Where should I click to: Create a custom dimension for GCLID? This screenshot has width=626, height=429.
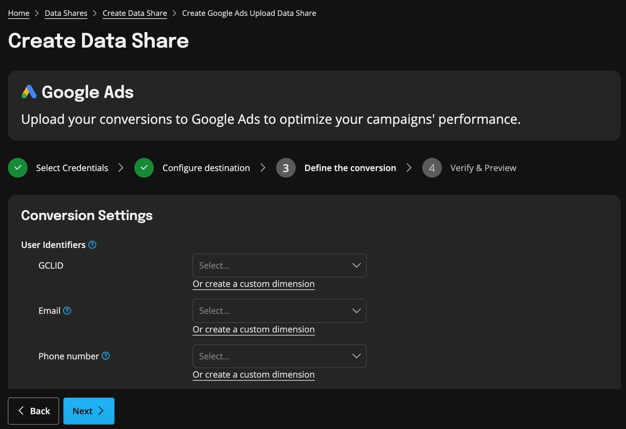tap(253, 284)
